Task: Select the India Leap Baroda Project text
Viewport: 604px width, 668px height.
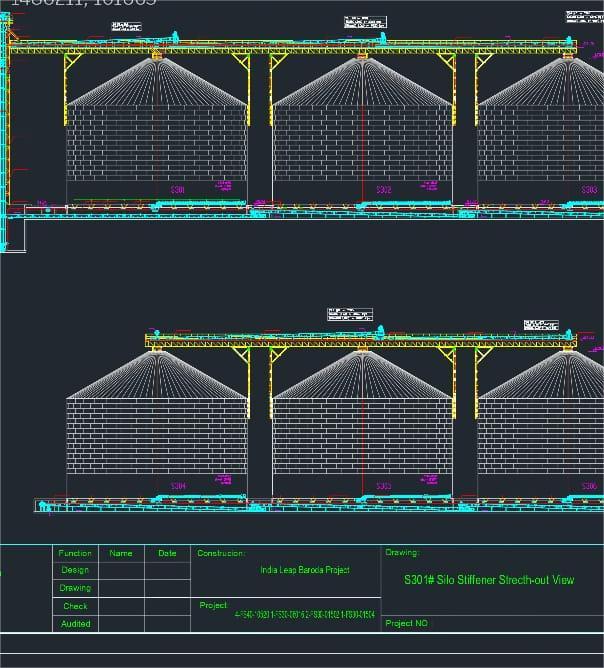Action: click(x=305, y=570)
